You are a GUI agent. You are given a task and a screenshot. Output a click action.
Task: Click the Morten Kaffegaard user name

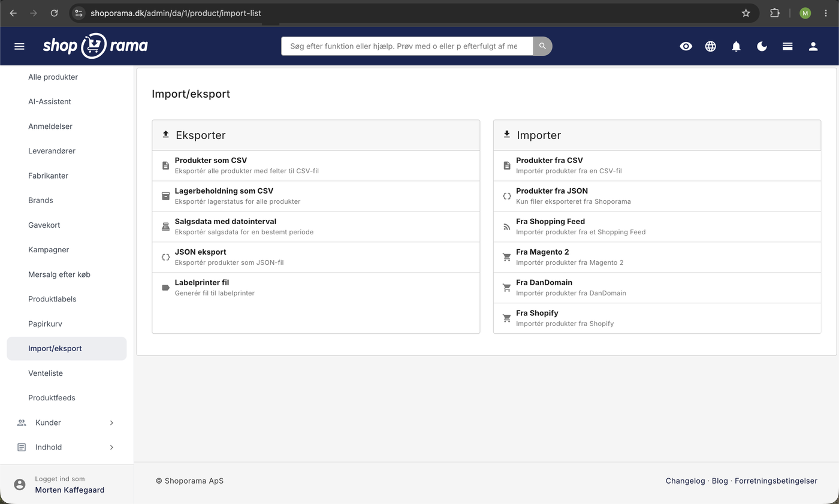70,490
